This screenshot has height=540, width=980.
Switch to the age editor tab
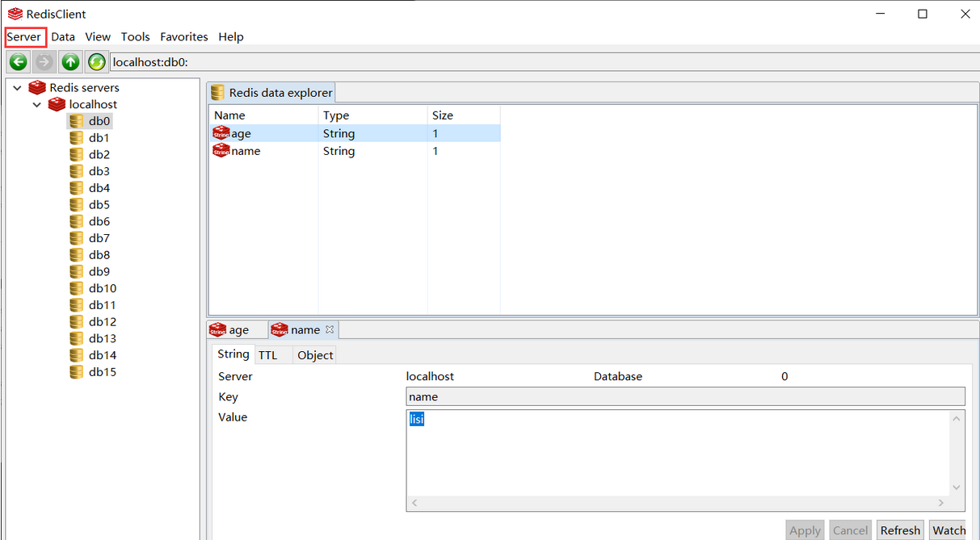click(x=237, y=330)
